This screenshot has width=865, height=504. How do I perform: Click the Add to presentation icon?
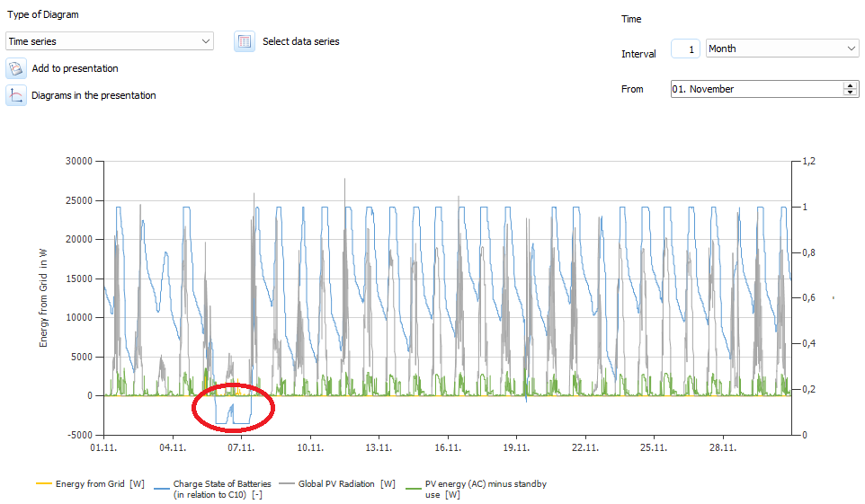coord(16,68)
